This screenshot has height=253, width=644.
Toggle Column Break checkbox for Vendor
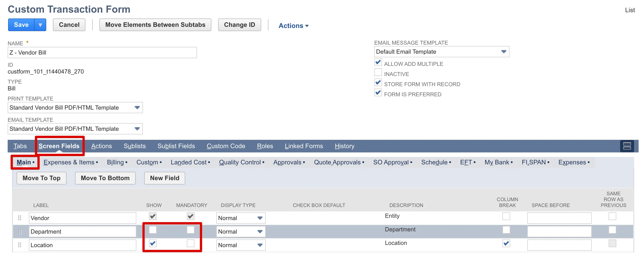[506, 216]
